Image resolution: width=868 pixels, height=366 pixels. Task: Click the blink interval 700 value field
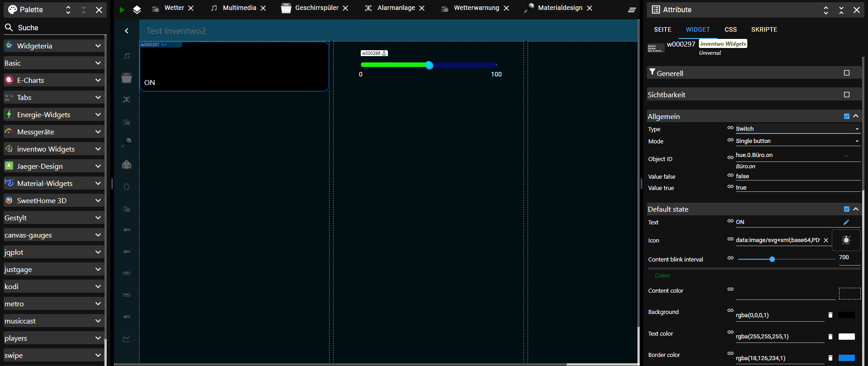849,258
